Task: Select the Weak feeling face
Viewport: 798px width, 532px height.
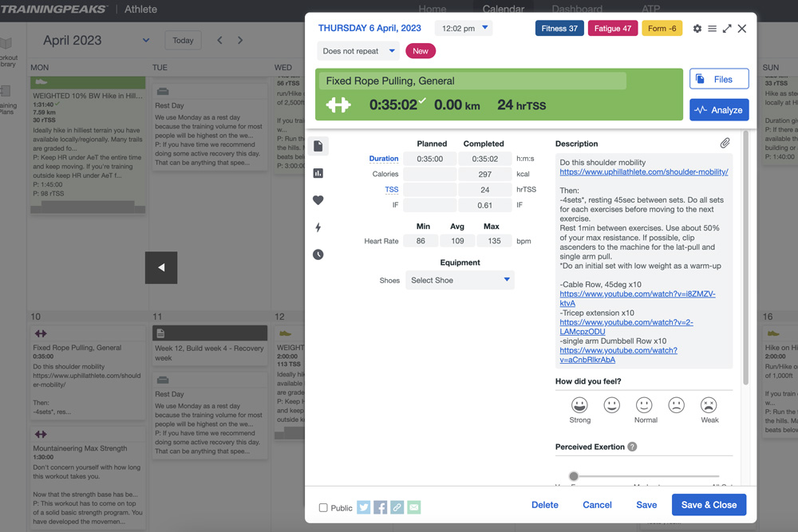Action: pyautogui.click(x=709, y=405)
